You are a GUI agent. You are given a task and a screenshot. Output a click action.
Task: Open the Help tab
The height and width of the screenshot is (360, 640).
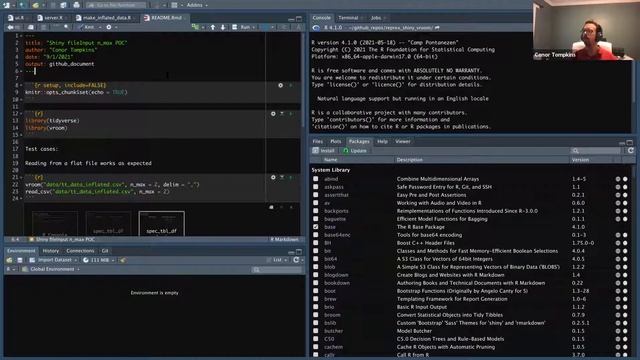tap(382, 141)
